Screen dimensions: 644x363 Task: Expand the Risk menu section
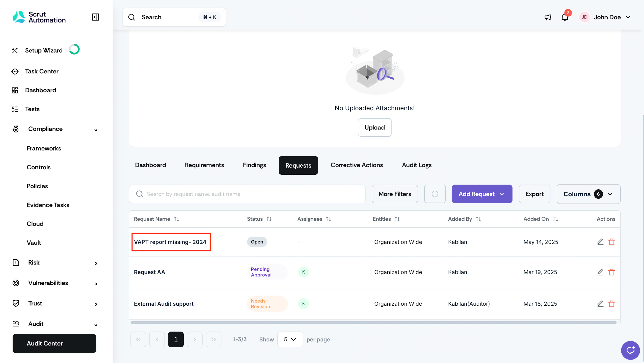coord(96,263)
